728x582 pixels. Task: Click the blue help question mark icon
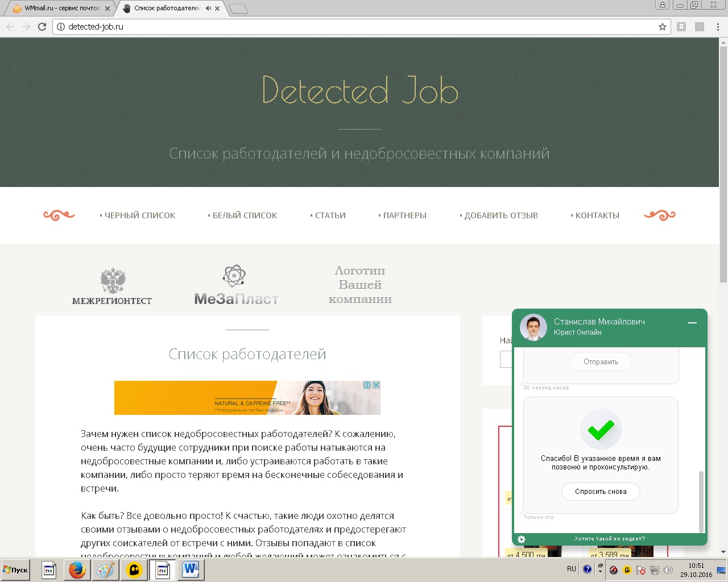click(588, 569)
